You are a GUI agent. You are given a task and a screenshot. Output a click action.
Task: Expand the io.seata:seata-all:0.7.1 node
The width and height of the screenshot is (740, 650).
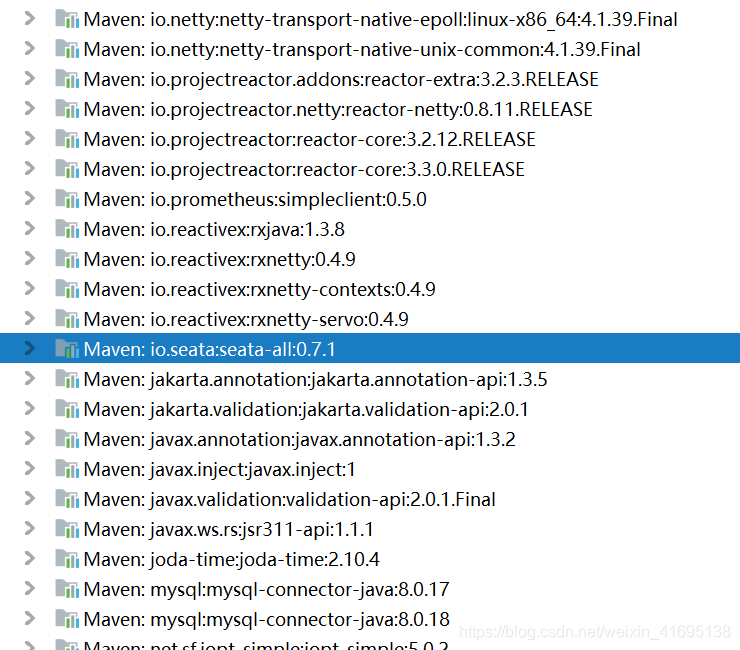pos(31,349)
